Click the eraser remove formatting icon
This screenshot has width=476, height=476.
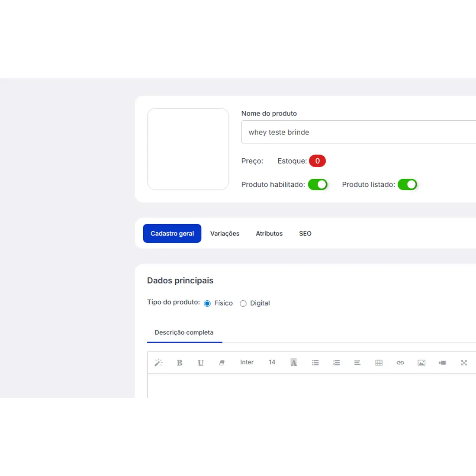tap(222, 363)
